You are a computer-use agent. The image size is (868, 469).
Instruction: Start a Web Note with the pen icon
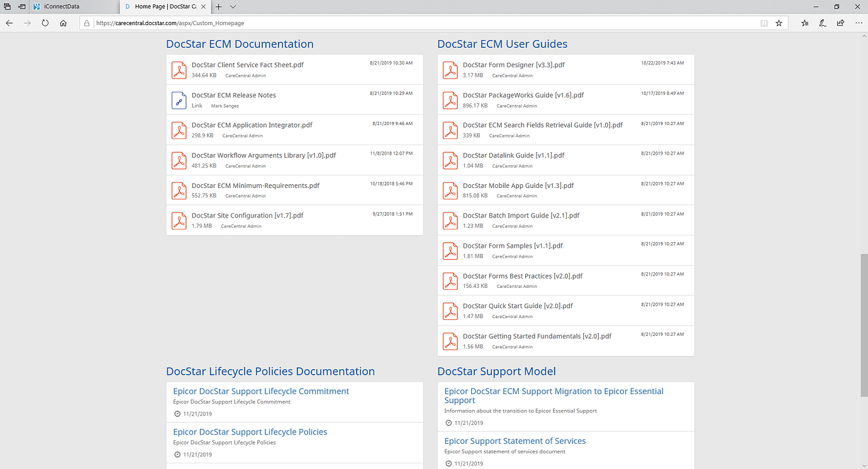[x=822, y=23]
